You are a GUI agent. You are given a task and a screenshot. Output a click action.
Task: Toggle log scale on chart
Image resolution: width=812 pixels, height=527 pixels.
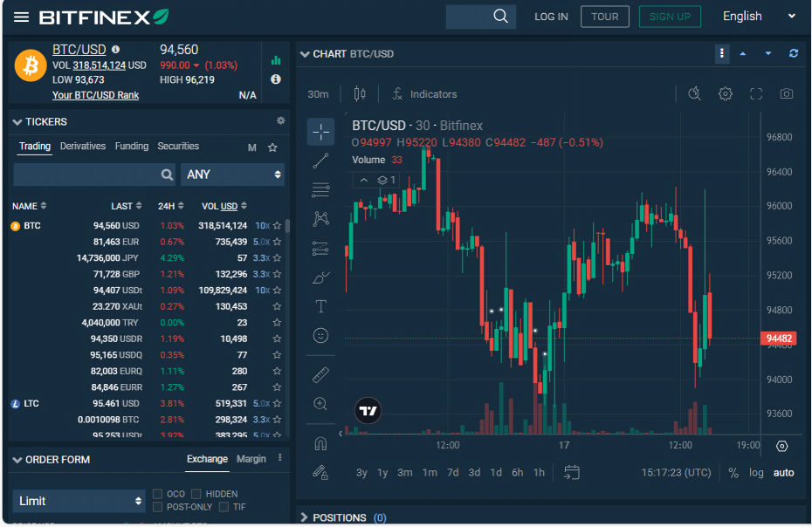click(x=756, y=473)
